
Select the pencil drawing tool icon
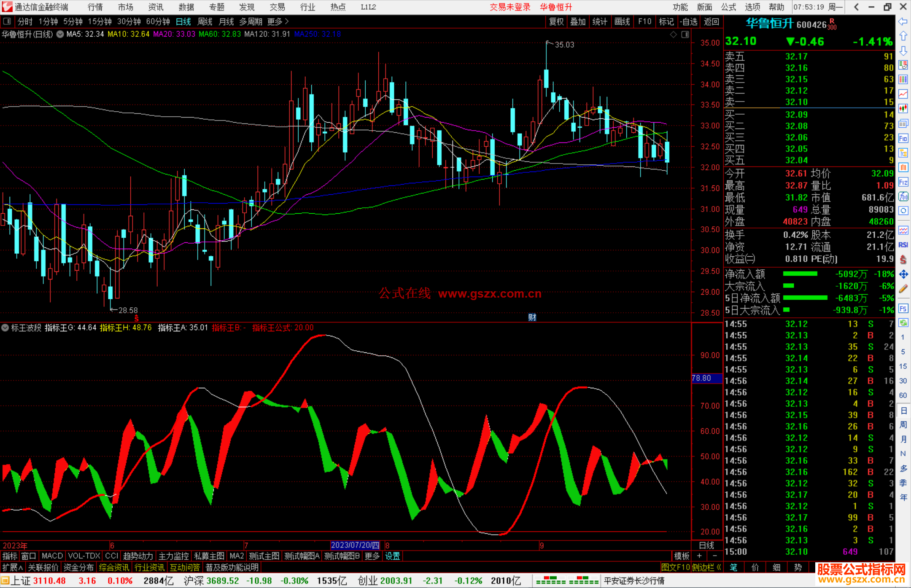[903, 289]
